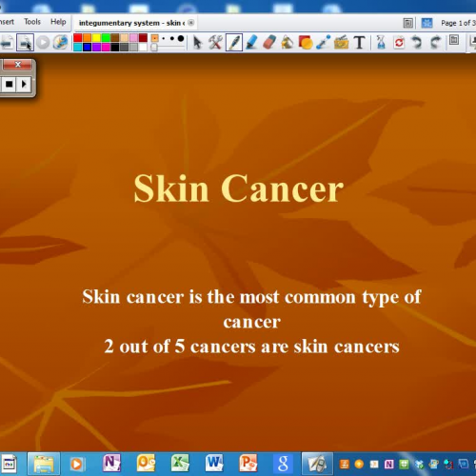The width and height of the screenshot is (476, 476).
Task: Select the Pen tool
Action: (234, 42)
